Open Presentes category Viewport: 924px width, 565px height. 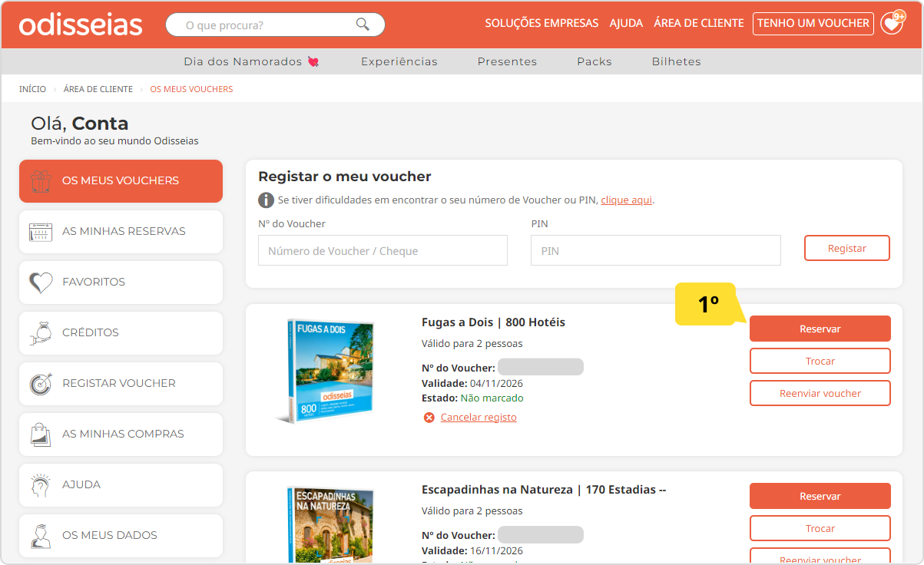[x=507, y=61]
